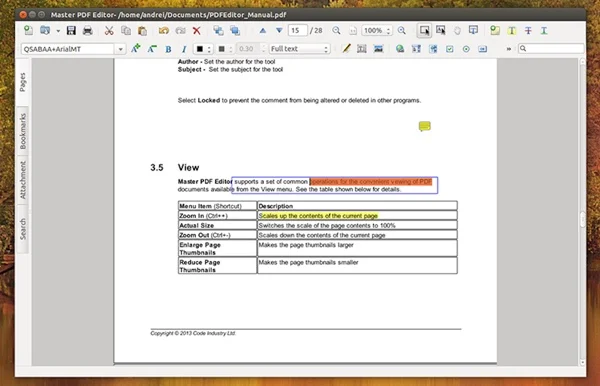The height and width of the screenshot is (386, 600).
Task: Go to next page with down arrow
Action: 279,30
